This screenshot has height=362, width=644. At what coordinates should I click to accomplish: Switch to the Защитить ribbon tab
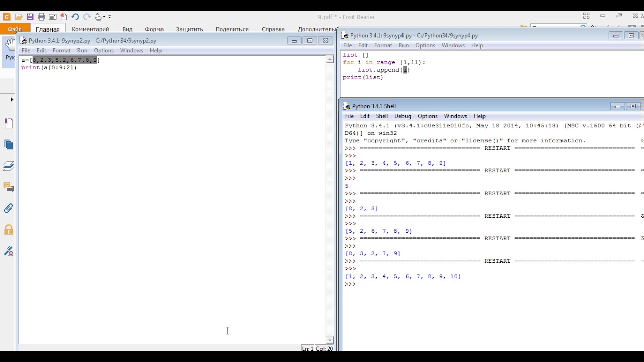point(189,29)
